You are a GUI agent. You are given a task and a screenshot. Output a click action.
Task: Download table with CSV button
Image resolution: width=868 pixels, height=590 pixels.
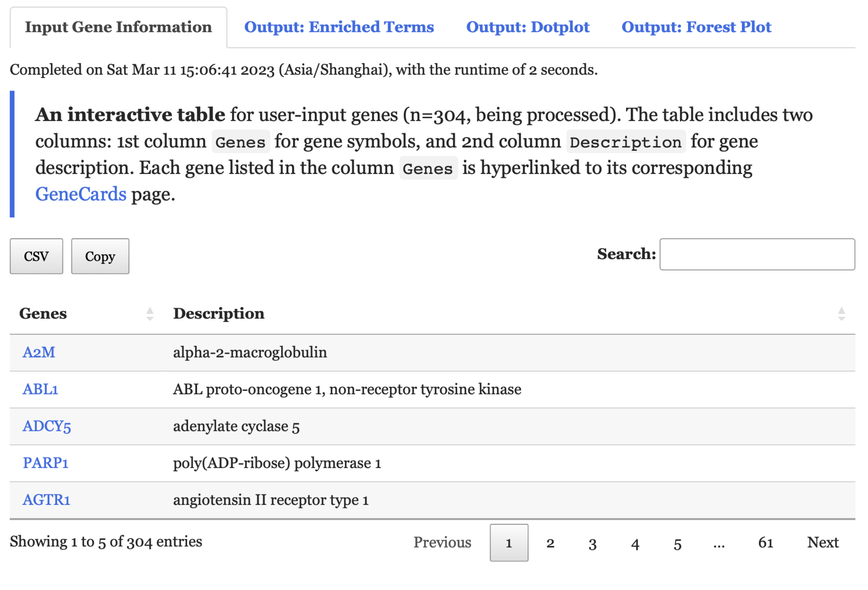36,256
